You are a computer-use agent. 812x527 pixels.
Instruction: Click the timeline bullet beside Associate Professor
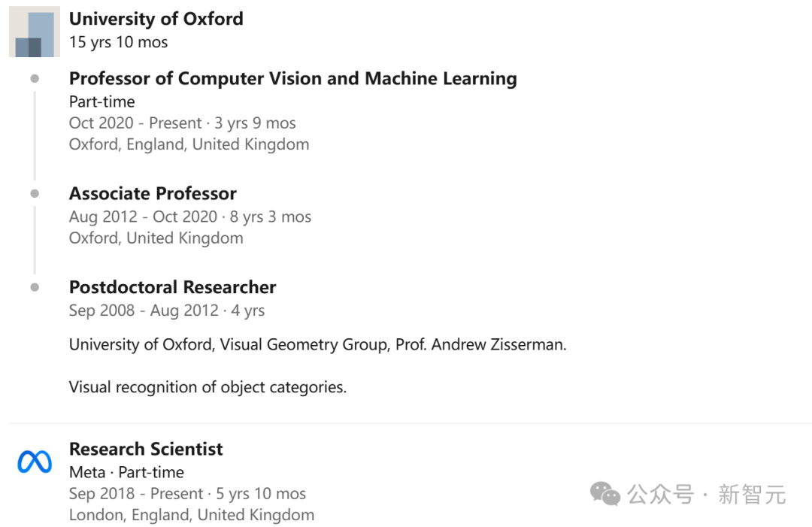click(35, 193)
